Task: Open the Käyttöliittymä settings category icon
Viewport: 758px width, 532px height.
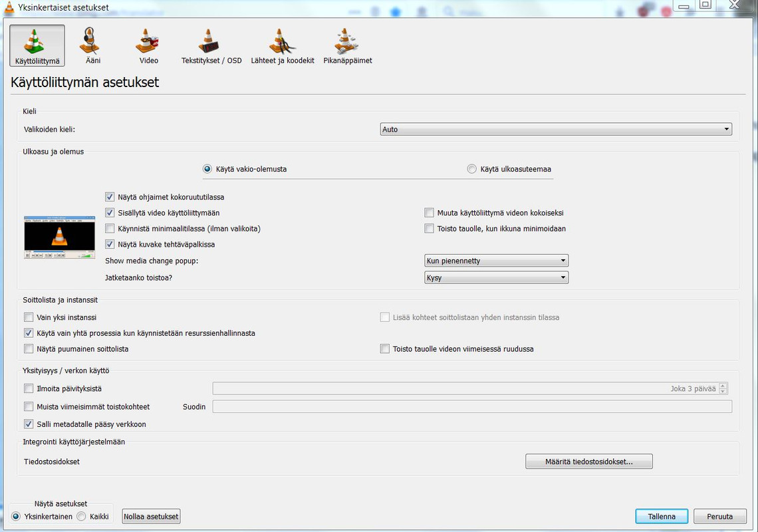Action: tap(37, 46)
